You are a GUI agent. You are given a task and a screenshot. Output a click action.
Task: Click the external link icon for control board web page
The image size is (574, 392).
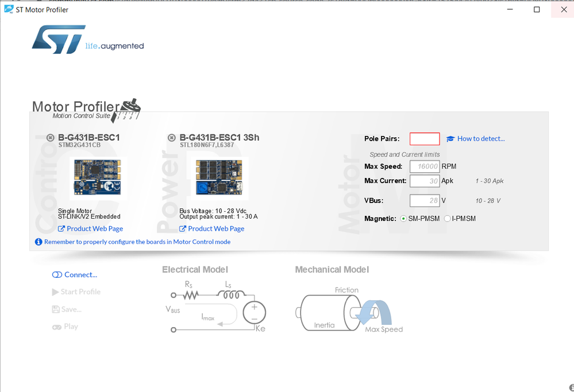61,229
